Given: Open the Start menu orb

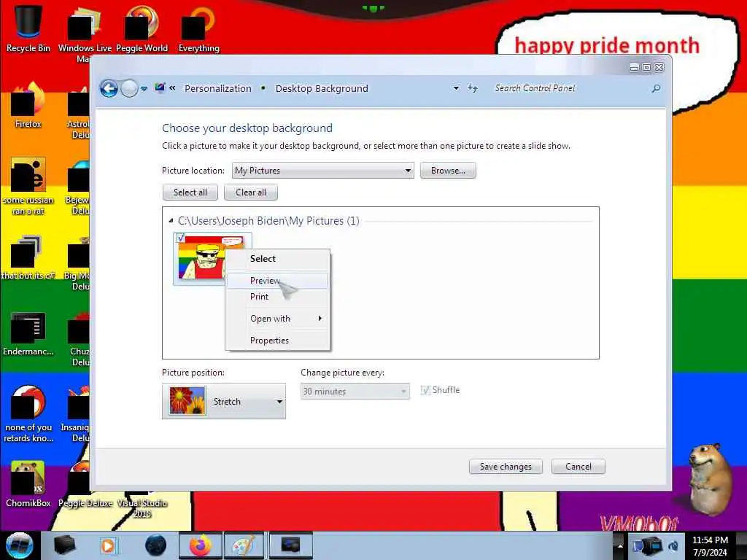Looking at the screenshot, I should [20, 545].
